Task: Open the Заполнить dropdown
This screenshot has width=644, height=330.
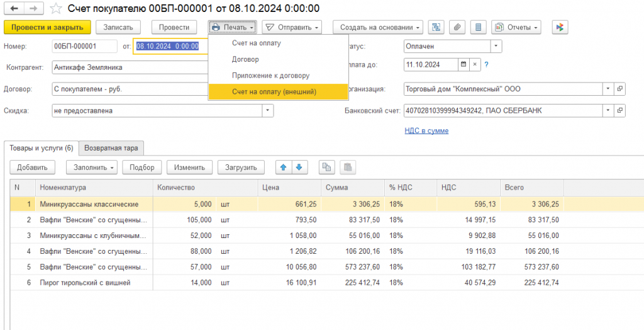Action: [x=92, y=167]
